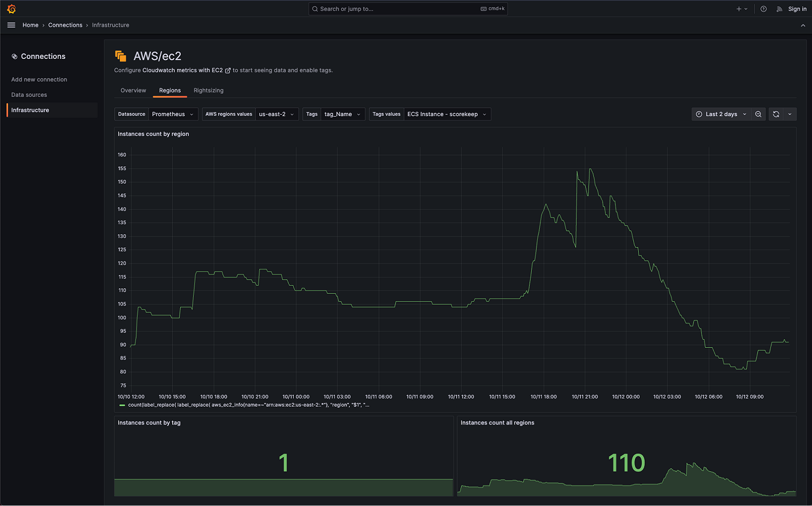Click the search bar to jump to content
Image resolution: width=812 pixels, height=506 pixels.
(408, 9)
